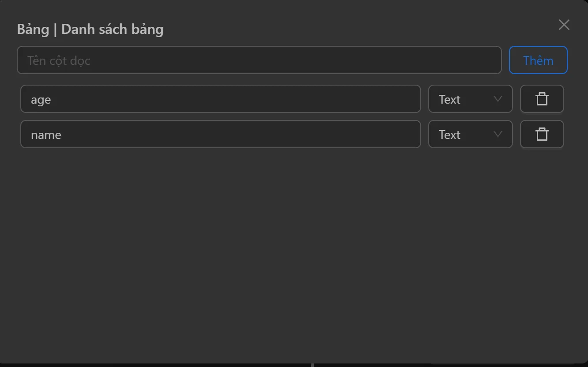The image size is (588, 367).
Task: Delete the age column with trash icon
Action: pos(542,99)
